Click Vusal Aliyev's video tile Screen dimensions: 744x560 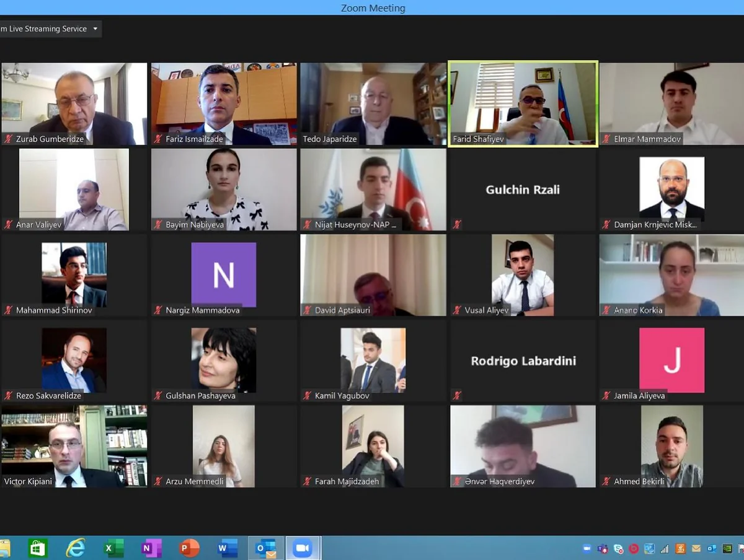pos(523,275)
